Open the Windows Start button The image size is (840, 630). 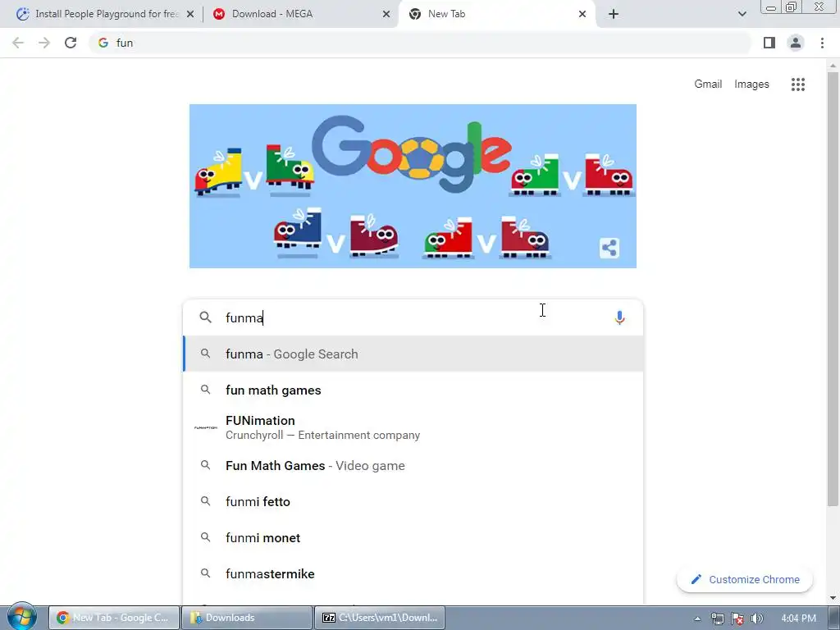tap(21, 617)
